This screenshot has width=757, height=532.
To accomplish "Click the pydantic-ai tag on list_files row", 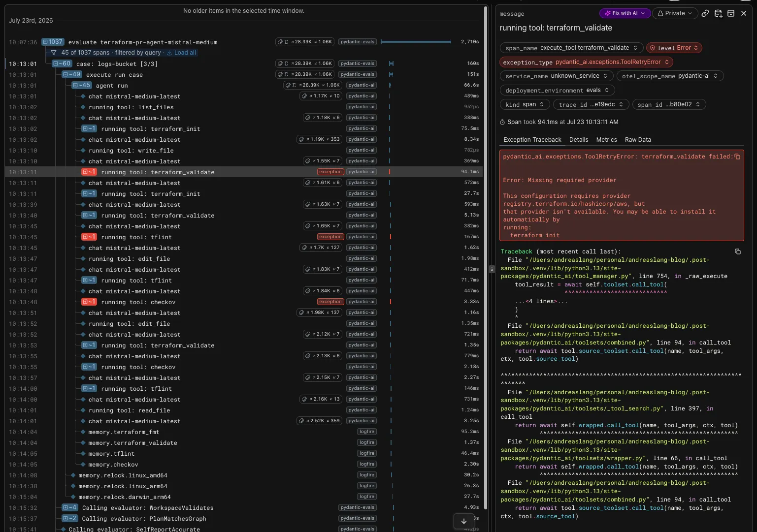I will (x=362, y=107).
